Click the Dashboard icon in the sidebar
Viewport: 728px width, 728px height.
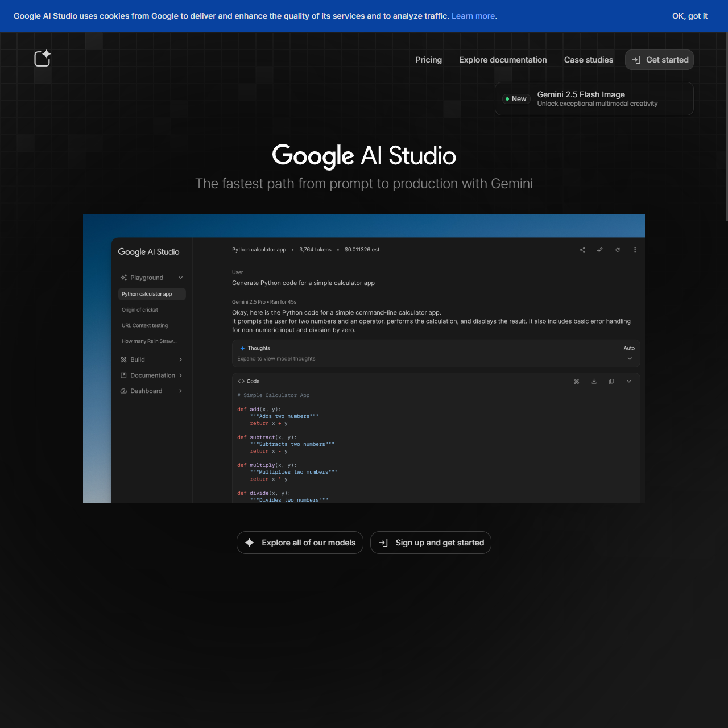(124, 391)
